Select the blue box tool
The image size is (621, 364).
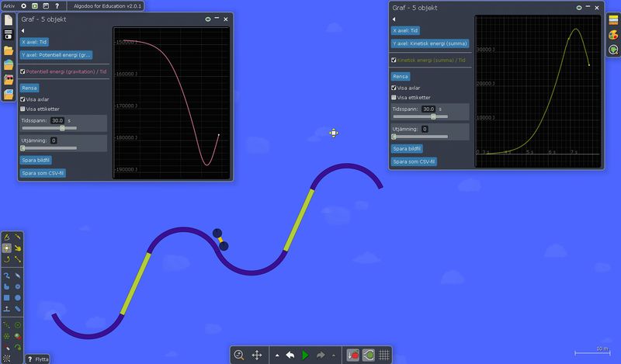click(x=6, y=297)
